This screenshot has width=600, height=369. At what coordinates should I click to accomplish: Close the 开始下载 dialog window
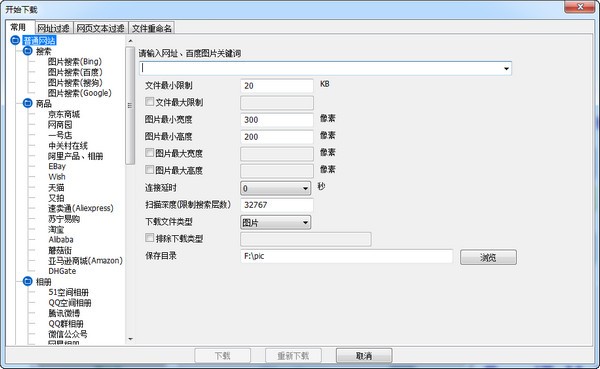coord(580,7)
